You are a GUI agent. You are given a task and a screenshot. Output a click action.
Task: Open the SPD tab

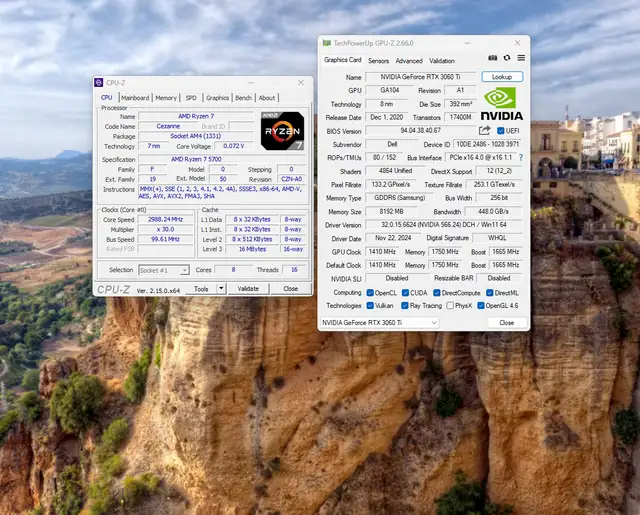pos(191,98)
